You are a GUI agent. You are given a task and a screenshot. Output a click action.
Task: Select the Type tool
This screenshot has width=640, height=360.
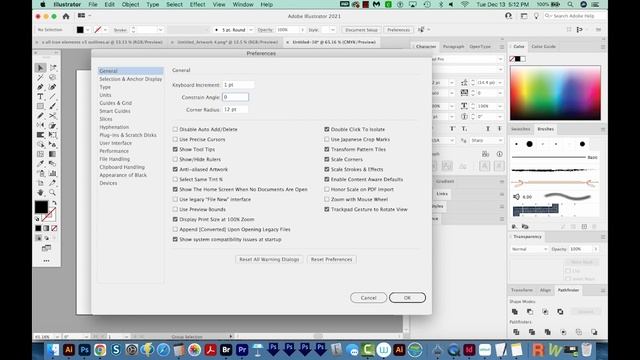point(40,97)
